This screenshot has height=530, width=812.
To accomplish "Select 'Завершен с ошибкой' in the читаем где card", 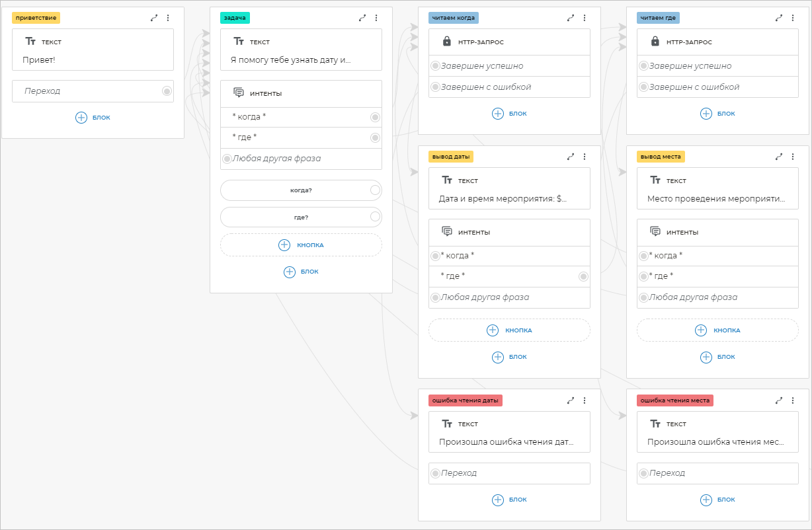I will coord(694,87).
